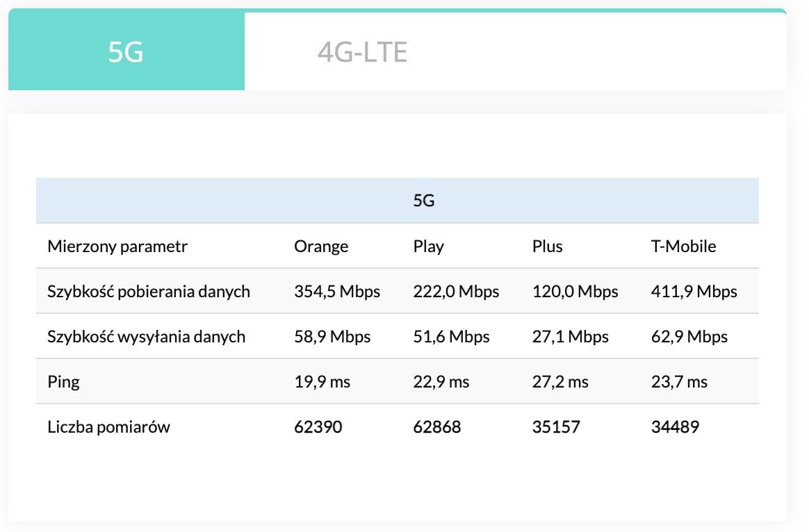Select the Play column header
Viewport: 809px width, 532px height.
coord(428,246)
